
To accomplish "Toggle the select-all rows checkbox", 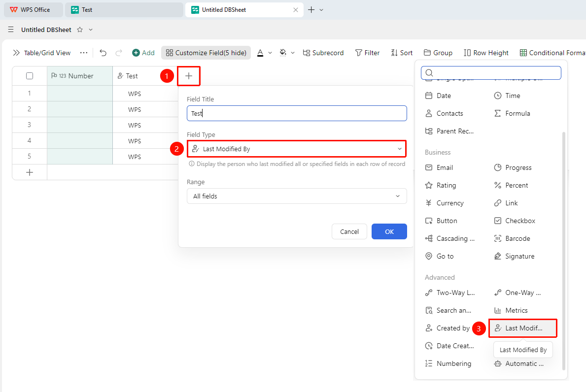I will tap(30, 76).
